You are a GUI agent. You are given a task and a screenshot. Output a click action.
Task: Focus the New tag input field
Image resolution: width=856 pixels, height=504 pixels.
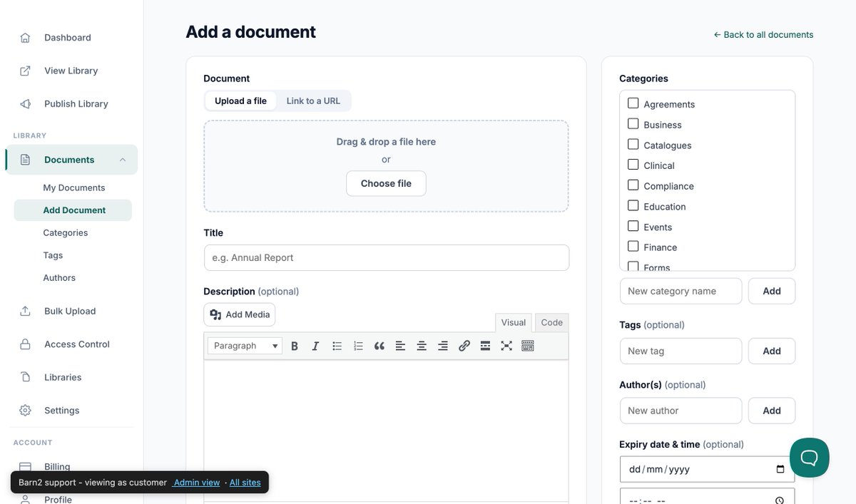pos(681,351)
